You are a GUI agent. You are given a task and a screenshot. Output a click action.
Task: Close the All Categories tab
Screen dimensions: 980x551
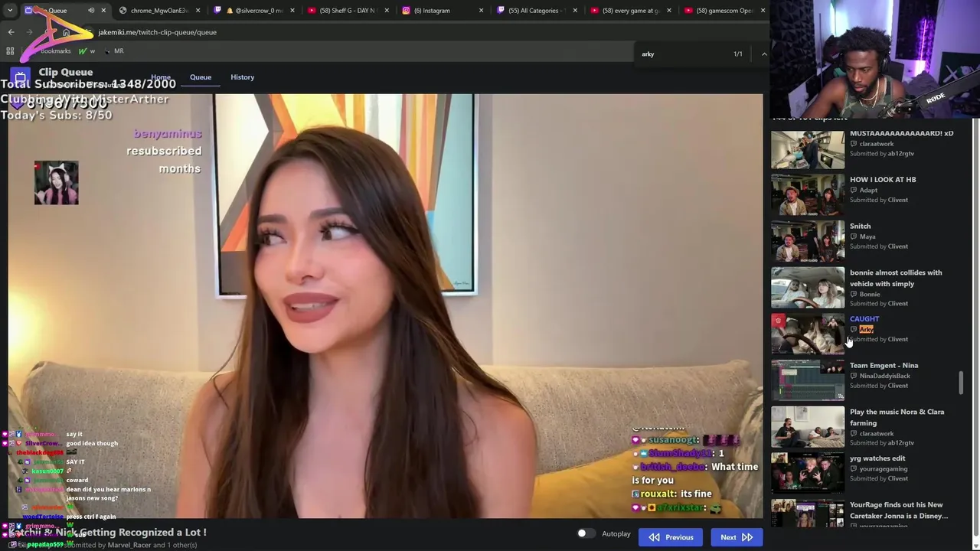(575, 10)
